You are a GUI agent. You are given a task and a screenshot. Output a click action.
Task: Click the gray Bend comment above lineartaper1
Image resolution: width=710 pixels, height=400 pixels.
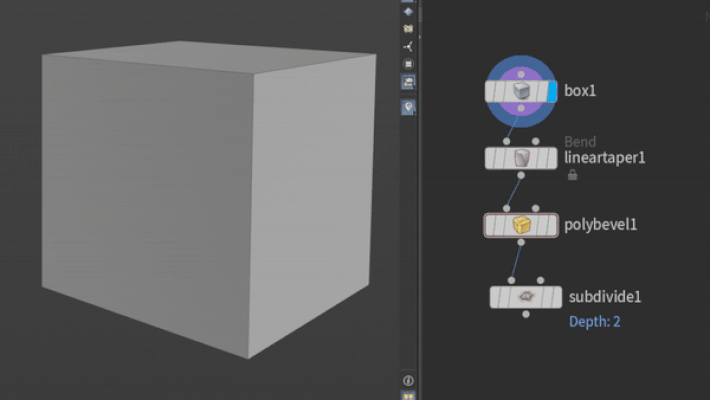tap(580, 142)
